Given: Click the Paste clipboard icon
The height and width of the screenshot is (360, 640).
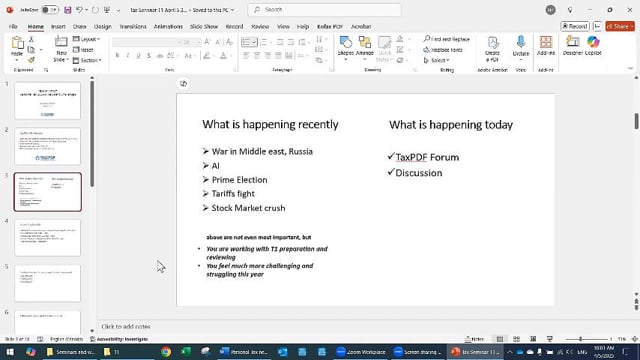Looking at the screenshot, I should (x=17, y=42).
